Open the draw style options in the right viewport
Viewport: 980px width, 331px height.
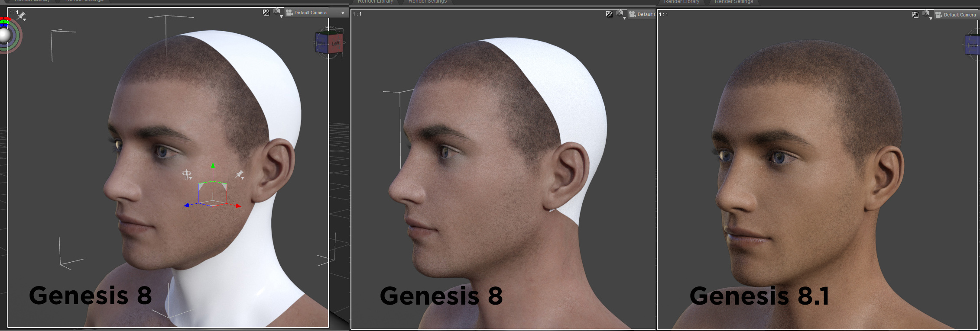coord(915,15)
